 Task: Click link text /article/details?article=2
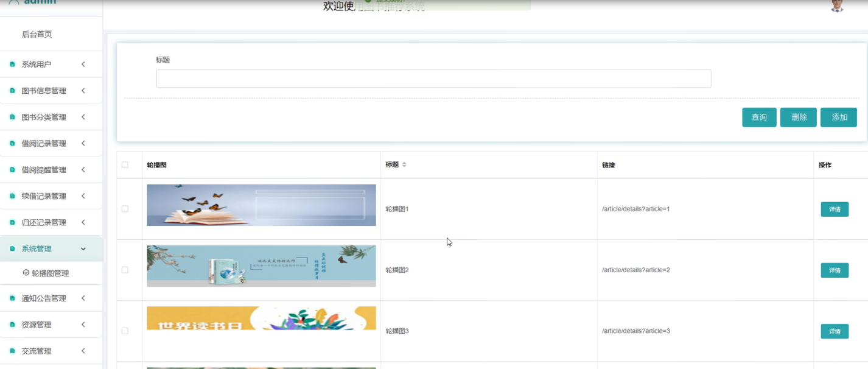[636, 270]
